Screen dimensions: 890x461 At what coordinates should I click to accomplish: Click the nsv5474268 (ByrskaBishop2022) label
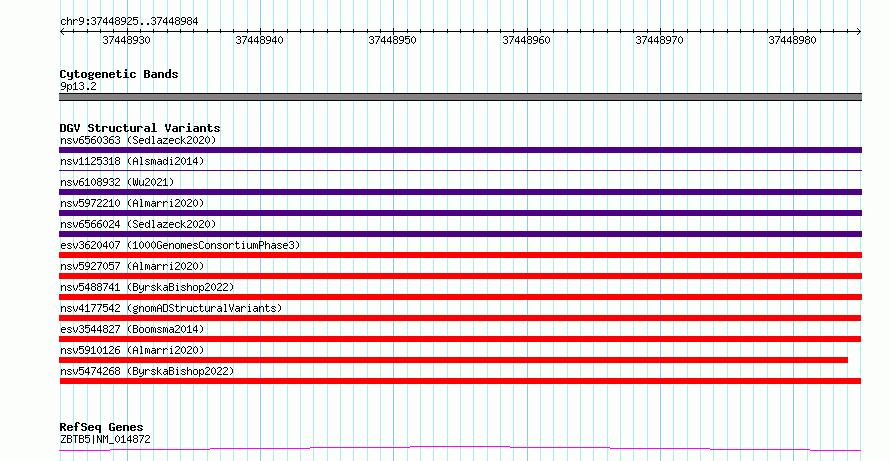[x=147, y=371]
